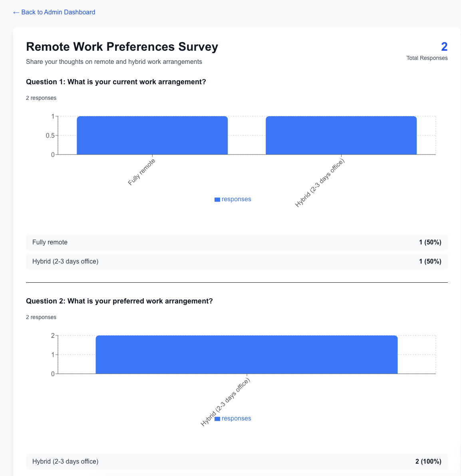461x476 pixels.
Task: Select the Fully remote result row
Action: coord(236,242)
